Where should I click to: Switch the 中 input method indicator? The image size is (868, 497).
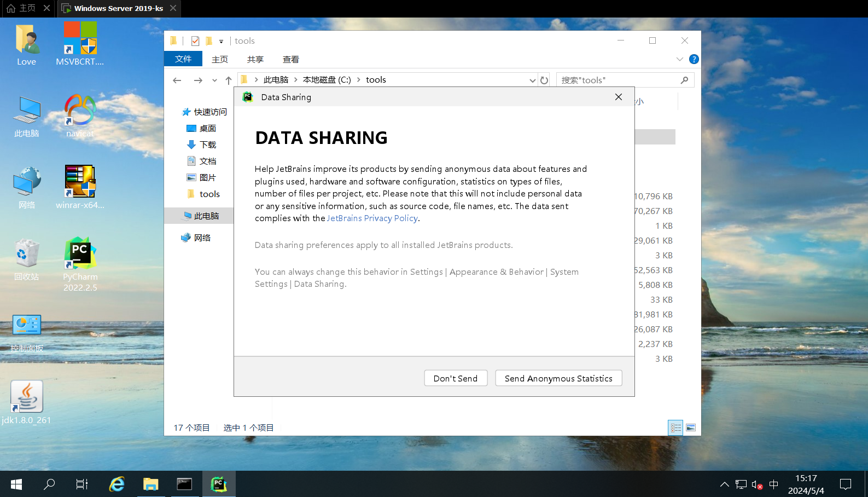coord(773,484)
